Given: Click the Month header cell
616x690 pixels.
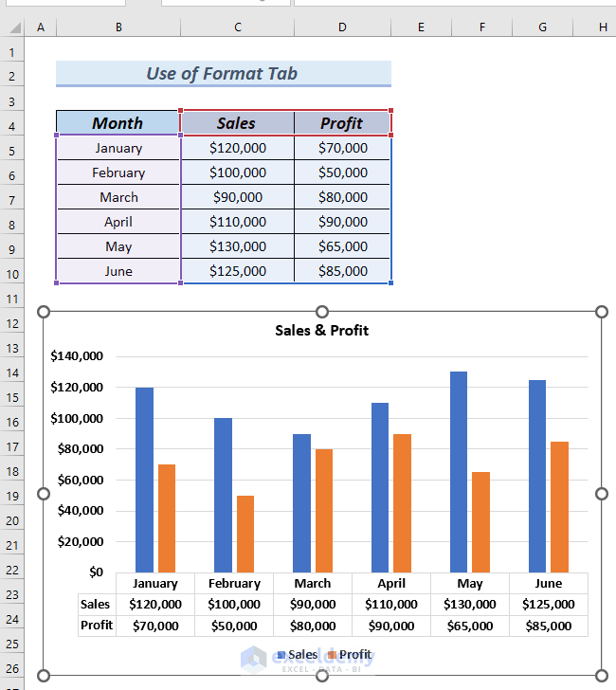Looking at the screenshot, I should [118, 123].
